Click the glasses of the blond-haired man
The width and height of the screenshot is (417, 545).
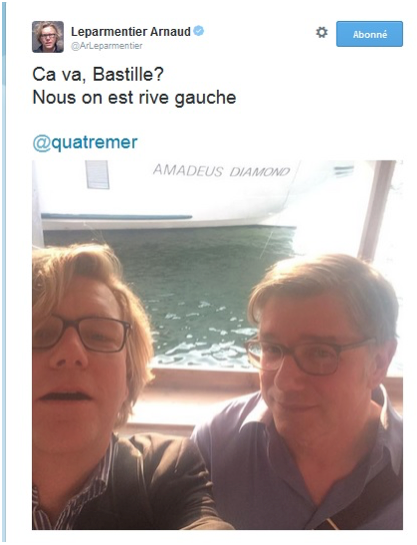[82, 334]
